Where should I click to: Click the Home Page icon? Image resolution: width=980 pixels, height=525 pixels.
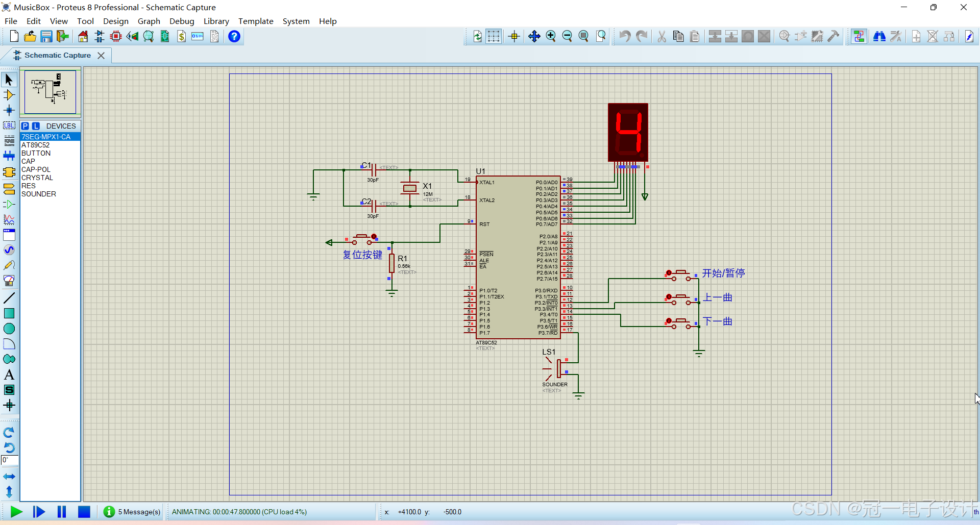pyautogui.click(x=83, y=36)
